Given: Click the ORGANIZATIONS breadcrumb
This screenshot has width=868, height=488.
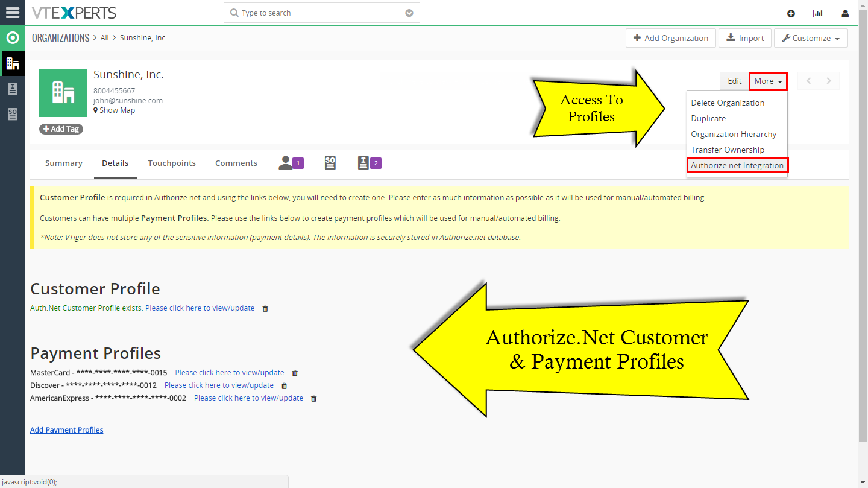Looking at the screenshot, I should 60,37.
